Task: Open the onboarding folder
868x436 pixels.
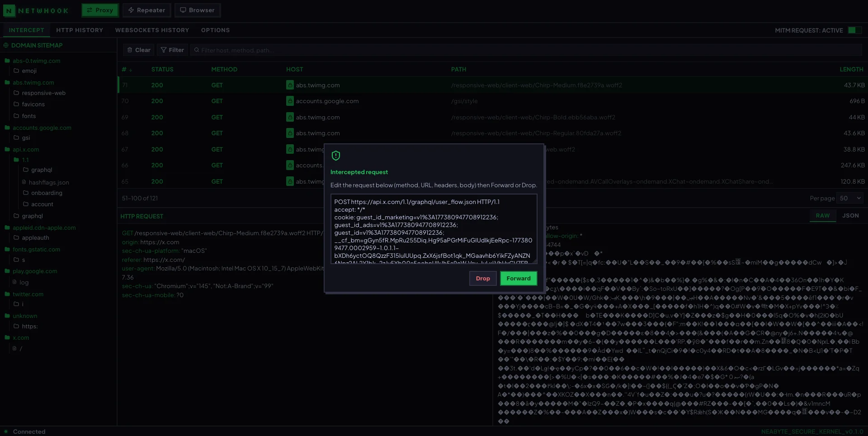Action: pyautogui.click(x=42, y=193)
